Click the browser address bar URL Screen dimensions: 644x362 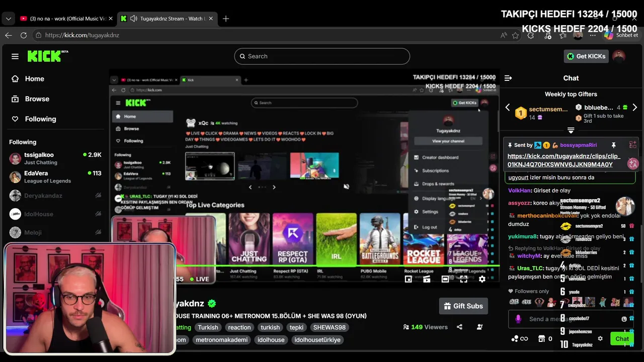(x=82, y=35)
